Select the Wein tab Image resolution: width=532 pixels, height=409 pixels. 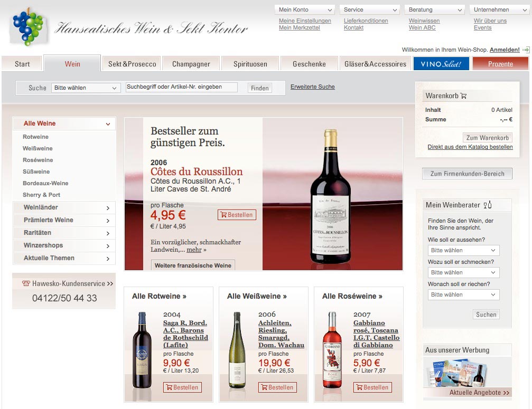coord(72,64)
